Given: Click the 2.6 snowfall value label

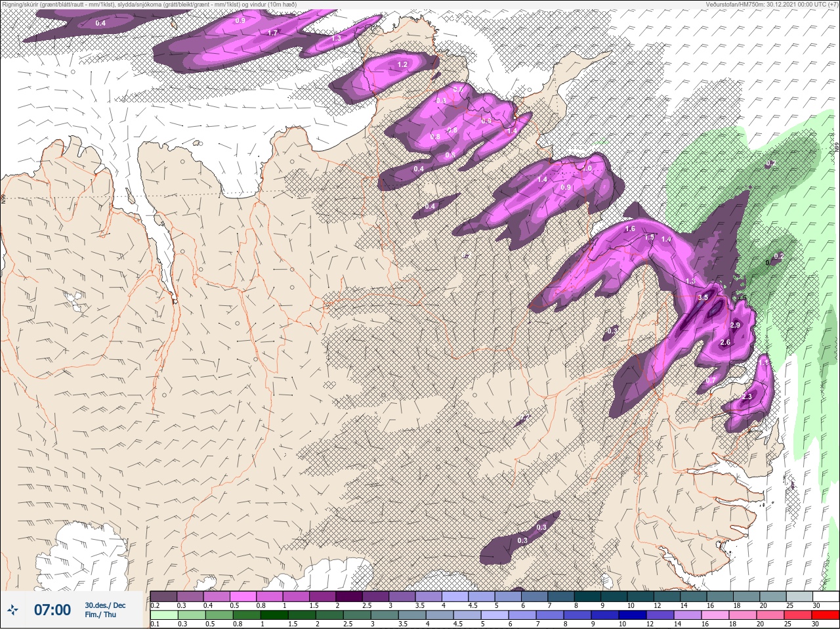Looking at the screenshot, I should (x=725, y=342).
